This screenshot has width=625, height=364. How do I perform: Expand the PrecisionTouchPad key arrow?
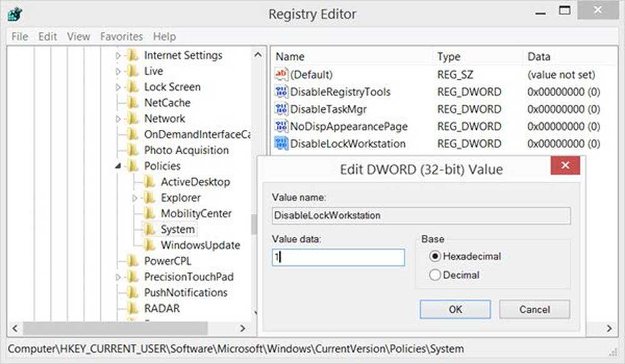point(118,277)
